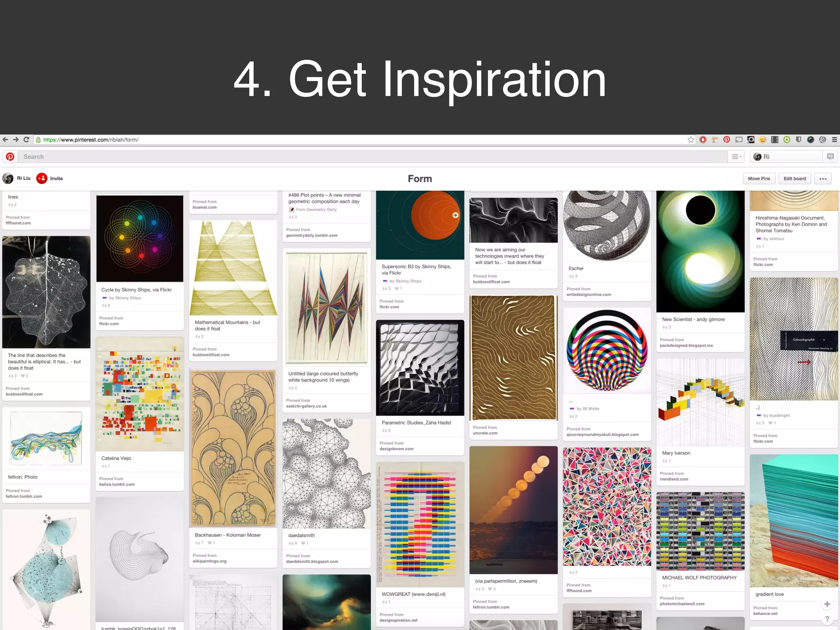The height and width of the screenshot is (630, 840).
Task: Open the help question mark button
Action: pos(827,619)
